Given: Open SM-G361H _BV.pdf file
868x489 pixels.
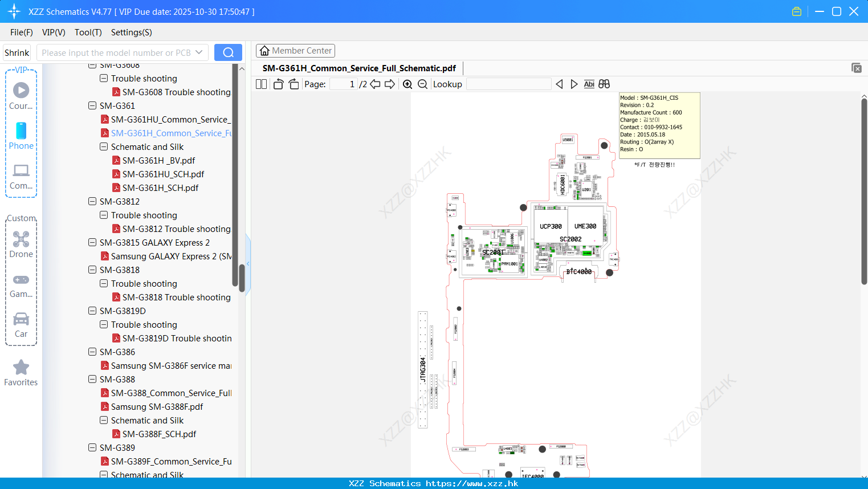Looking at the screenshot, I should click(x=153, y=160).
